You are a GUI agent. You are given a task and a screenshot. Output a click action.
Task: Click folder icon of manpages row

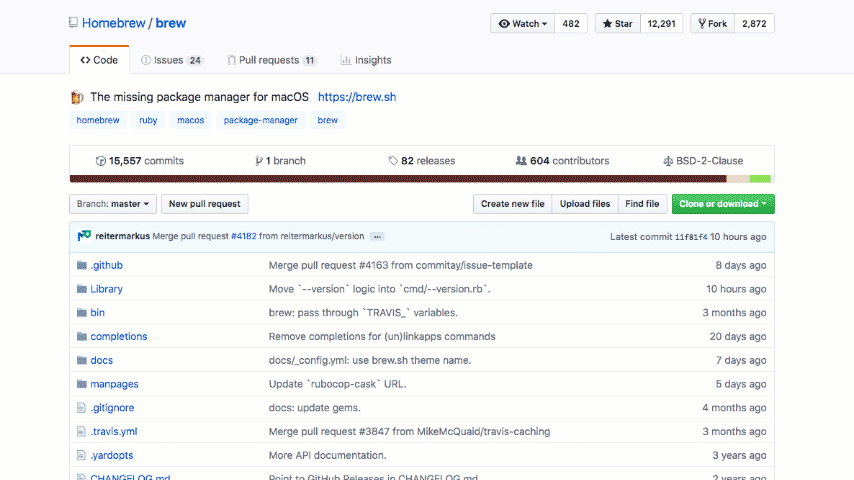(82, 384)
